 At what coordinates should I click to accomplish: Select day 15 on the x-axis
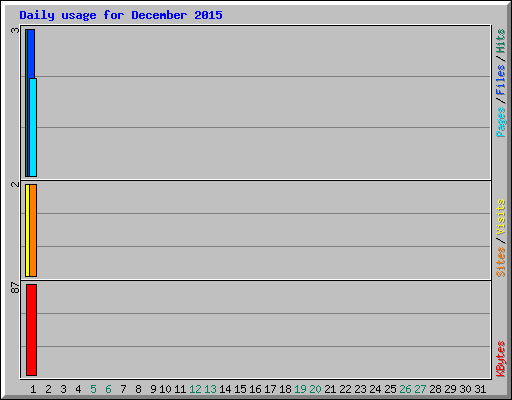(x=240, y=389)
